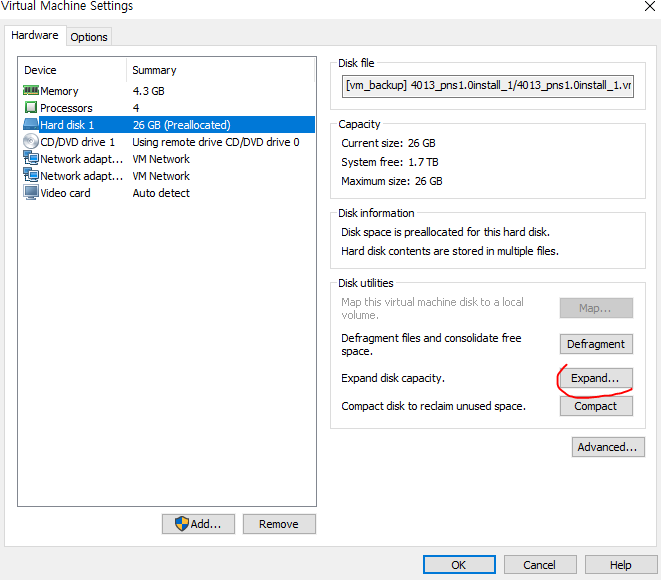
Task: Click 'Using remote drive CD/DVD drive 0' text
Action: [x=216, y=142]
